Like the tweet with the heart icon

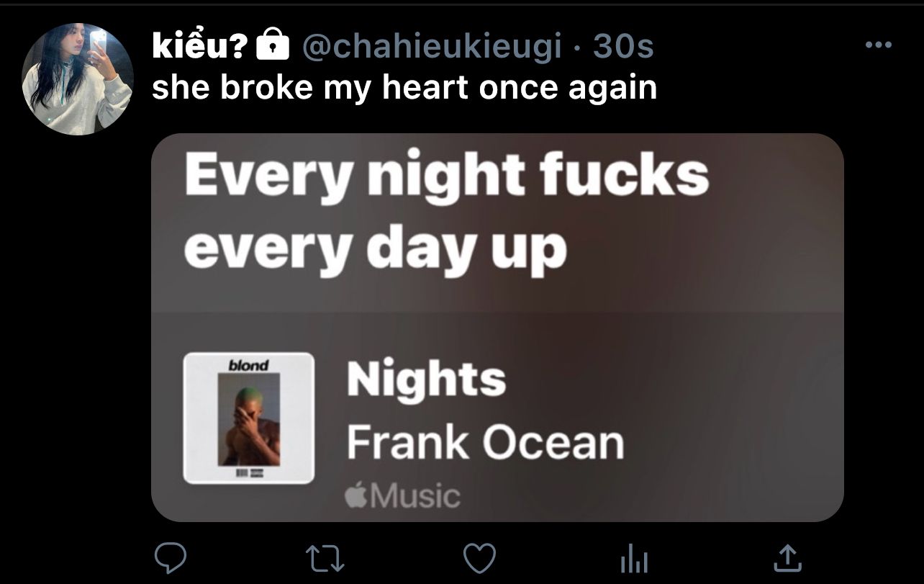[479, 557]
